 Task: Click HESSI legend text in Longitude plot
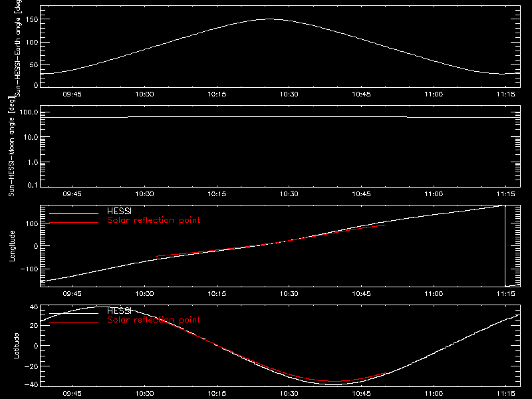pyautogui.click(x=119, y=211)
